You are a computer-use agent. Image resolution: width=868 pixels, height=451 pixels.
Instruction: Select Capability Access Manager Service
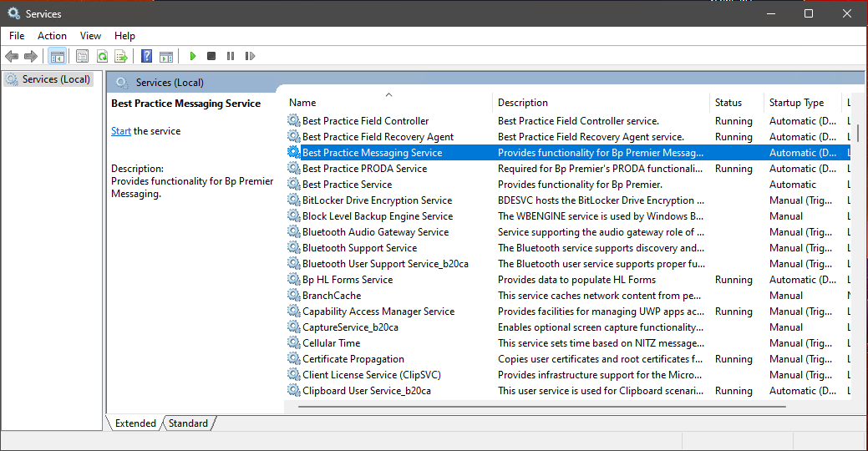coord(568,311)
